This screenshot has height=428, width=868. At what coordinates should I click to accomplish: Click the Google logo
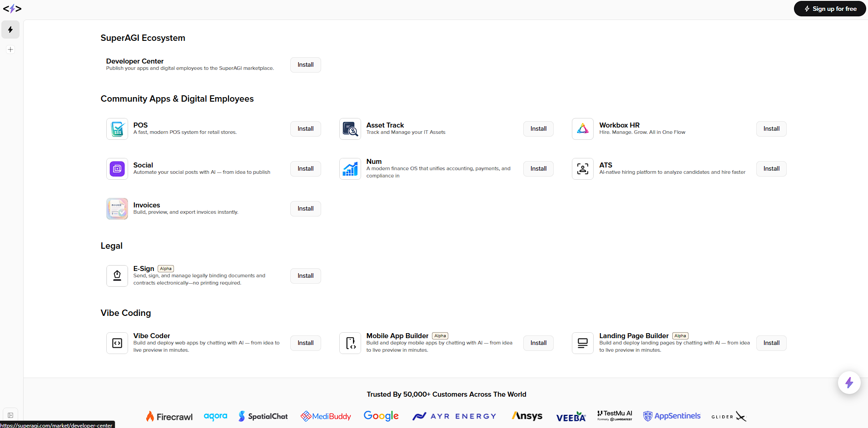[381, 416]
